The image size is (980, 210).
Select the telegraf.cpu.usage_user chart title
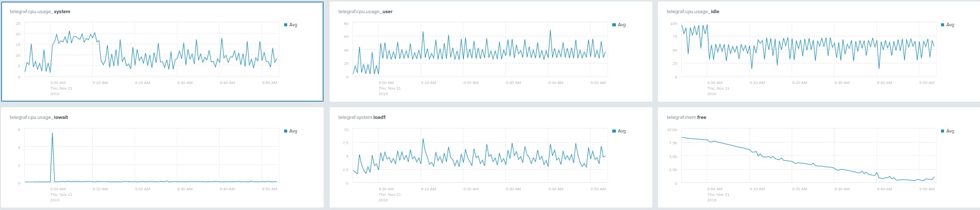coord(365,11)
